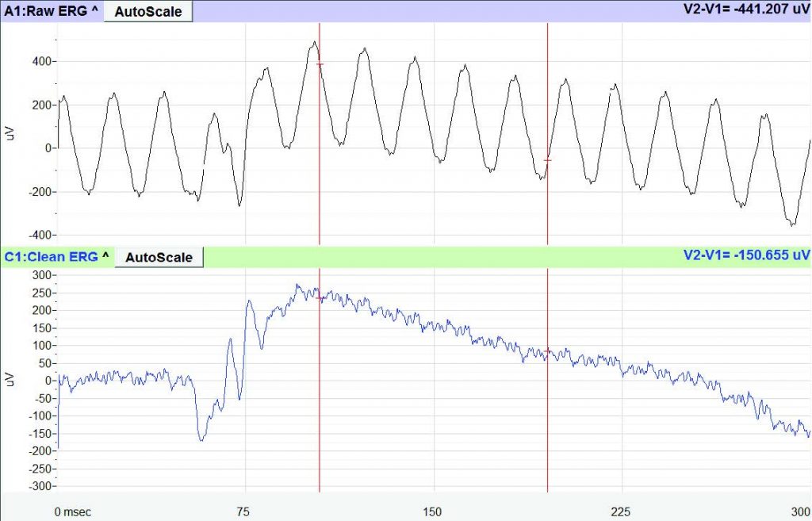Select the C1:Clean ERG channel label
The height and width of the screenshot is (521, 812).
click(x=49, y=257)
